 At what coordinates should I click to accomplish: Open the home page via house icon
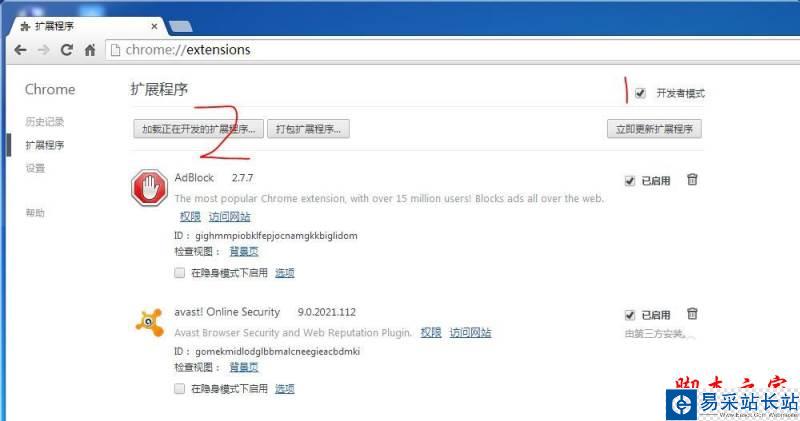click(90, 50)
